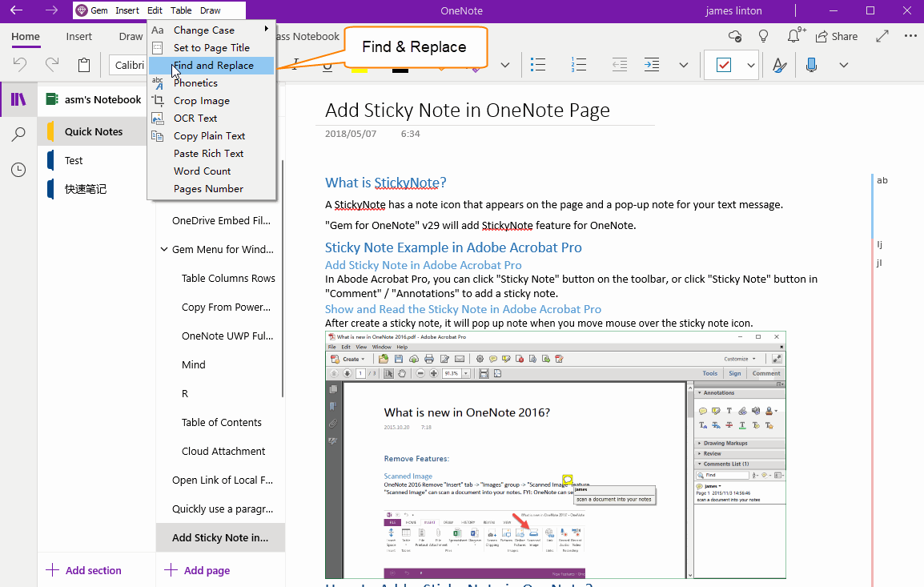Open the lightbulb Tell Me icon
This screenshot has height=587, width=924.
[764, 37]
